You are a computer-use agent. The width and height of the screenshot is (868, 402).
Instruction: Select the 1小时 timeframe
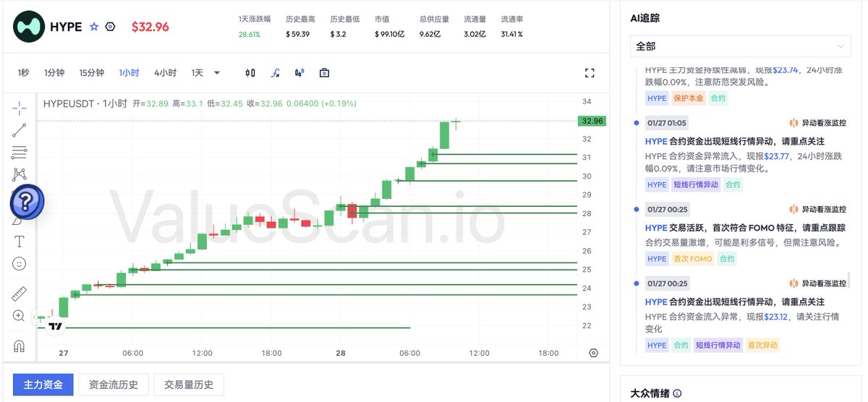129,72
